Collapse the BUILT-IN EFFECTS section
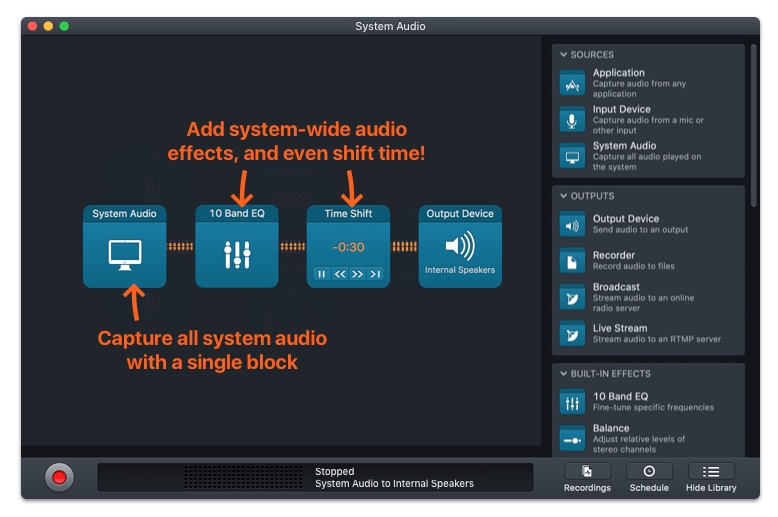The width and height of the screenshot is (778, 517). click(x=564, y=374)
